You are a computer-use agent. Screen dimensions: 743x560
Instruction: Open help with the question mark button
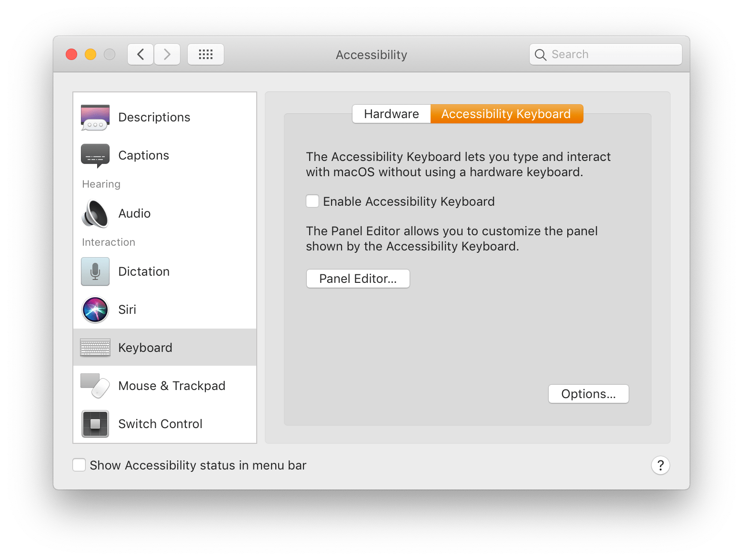[661, 465]
